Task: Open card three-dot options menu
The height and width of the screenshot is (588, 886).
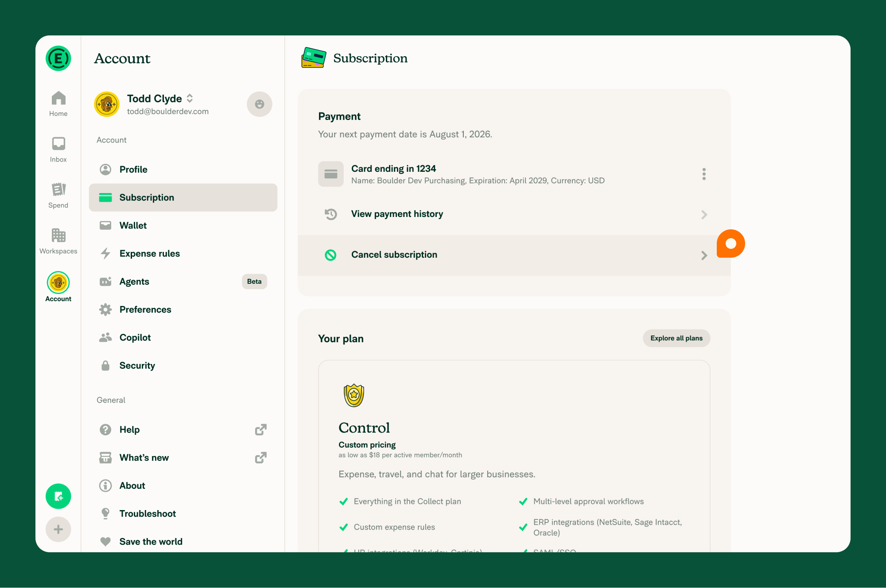Action: coord(704,174)
